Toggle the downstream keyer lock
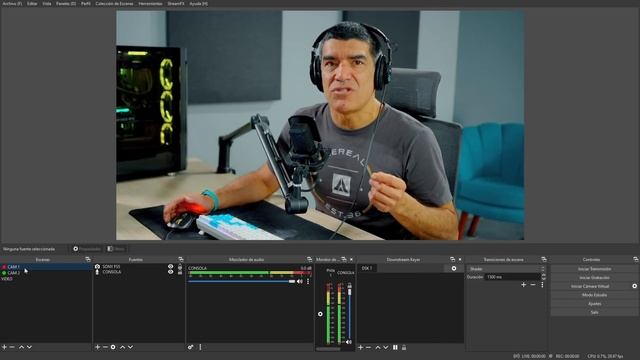The width and height of the screenshot is (640, 360). coord(404,347)
